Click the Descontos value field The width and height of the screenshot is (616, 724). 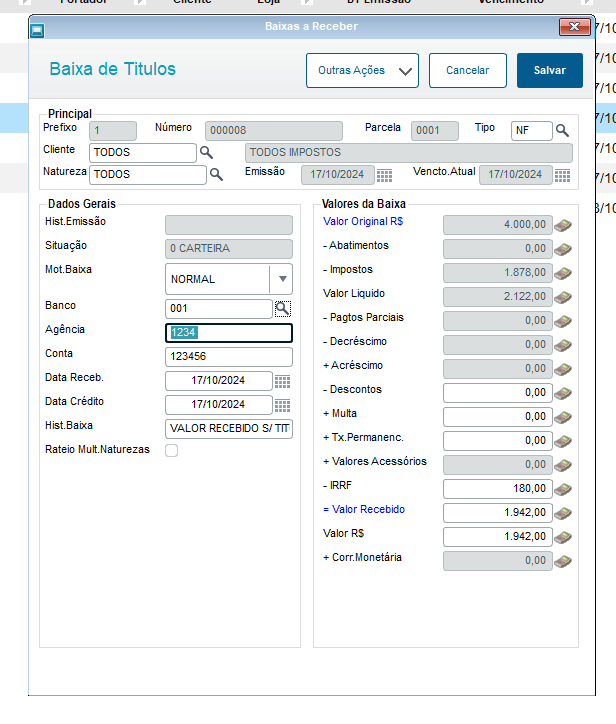[497, 393]
